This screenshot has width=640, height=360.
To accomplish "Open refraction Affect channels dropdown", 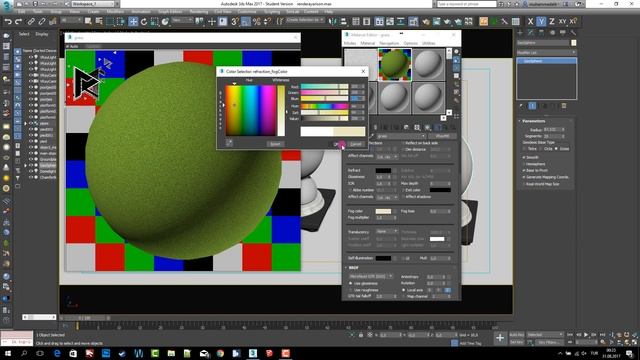I will [x=387, y=197].
